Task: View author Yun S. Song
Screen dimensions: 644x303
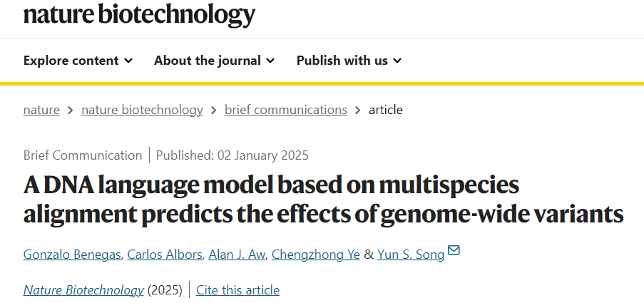Action: [411, 255]
